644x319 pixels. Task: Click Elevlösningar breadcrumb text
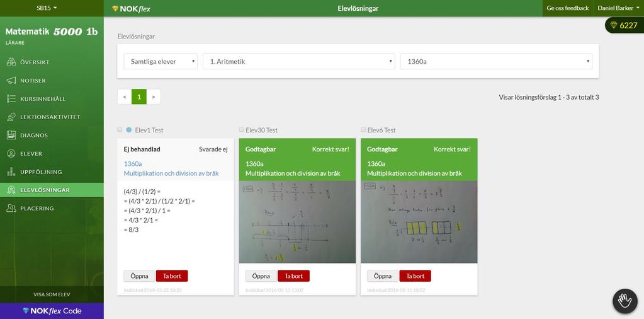(x=136, y=36)
